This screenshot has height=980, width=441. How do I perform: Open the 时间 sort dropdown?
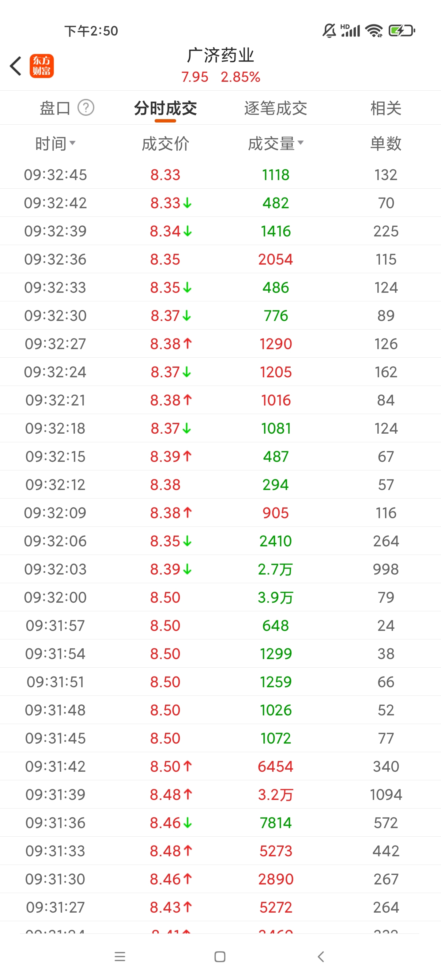(55, 144)
